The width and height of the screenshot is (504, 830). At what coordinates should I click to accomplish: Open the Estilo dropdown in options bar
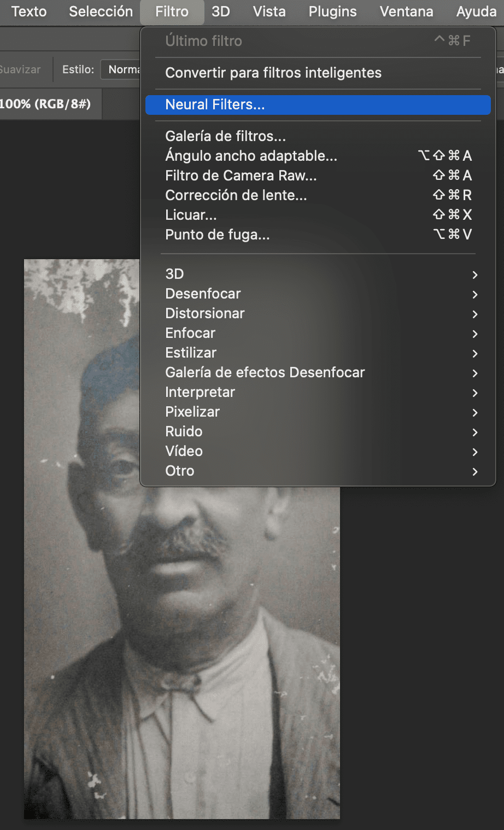click(x=121, y=69)
